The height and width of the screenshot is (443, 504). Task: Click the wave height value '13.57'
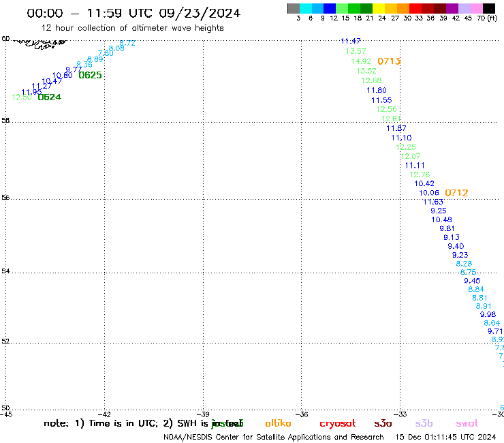pos(356,51)
